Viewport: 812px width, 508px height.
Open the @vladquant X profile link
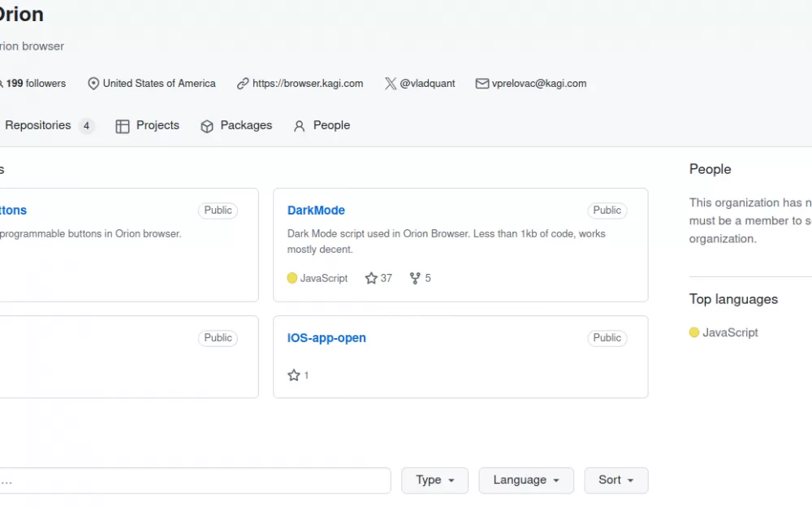tap(427, 84)
